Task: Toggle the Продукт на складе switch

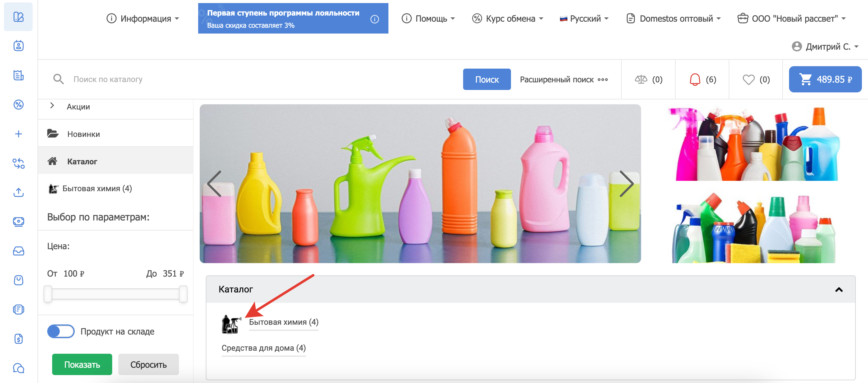Action: pos(61,331)
